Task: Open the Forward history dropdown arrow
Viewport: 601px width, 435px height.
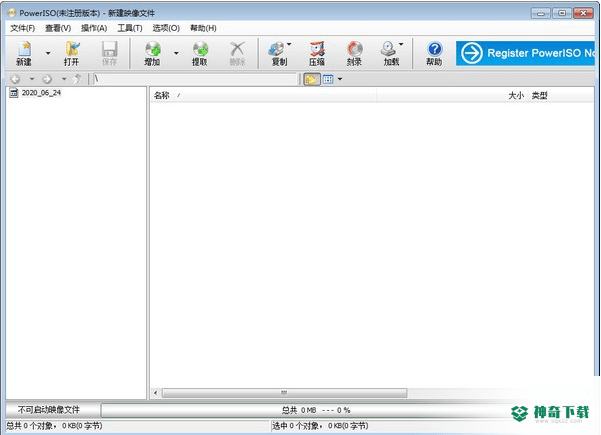Action: (64, 79)
